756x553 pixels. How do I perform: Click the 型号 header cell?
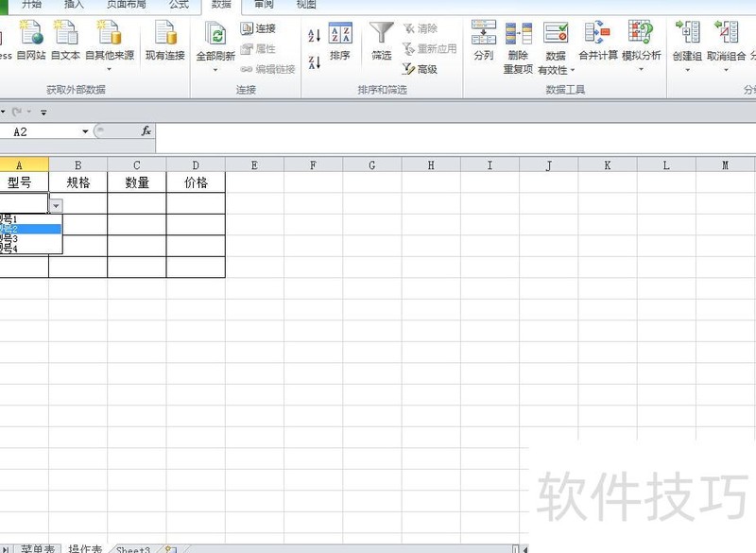tap(25, 182)
